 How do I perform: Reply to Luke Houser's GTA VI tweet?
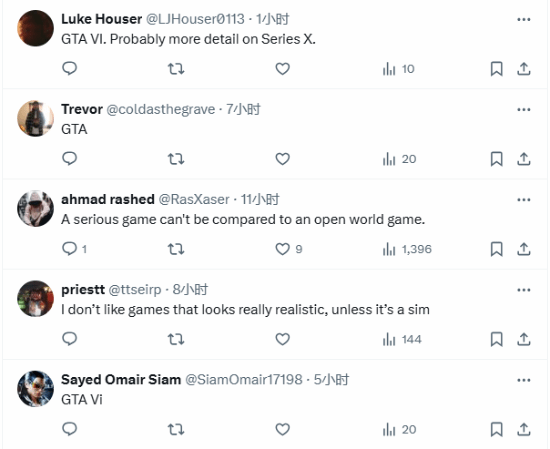69,68
